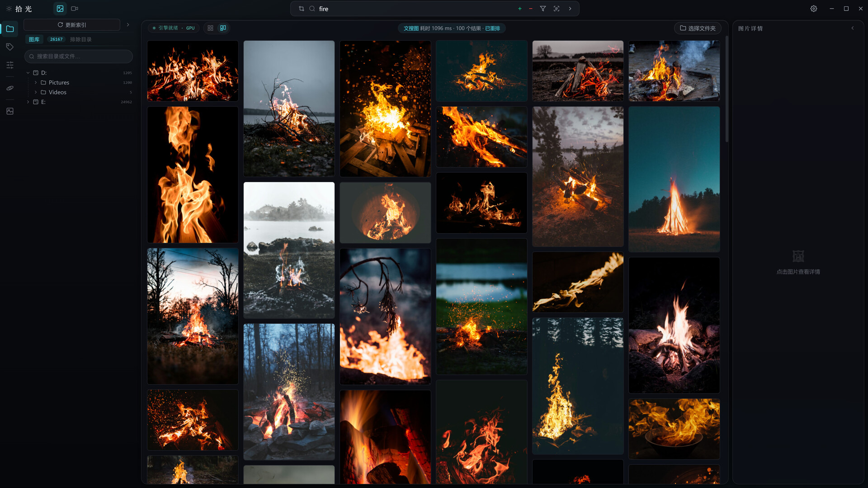Click the green plus positive prompt icon

pos(520,9)
